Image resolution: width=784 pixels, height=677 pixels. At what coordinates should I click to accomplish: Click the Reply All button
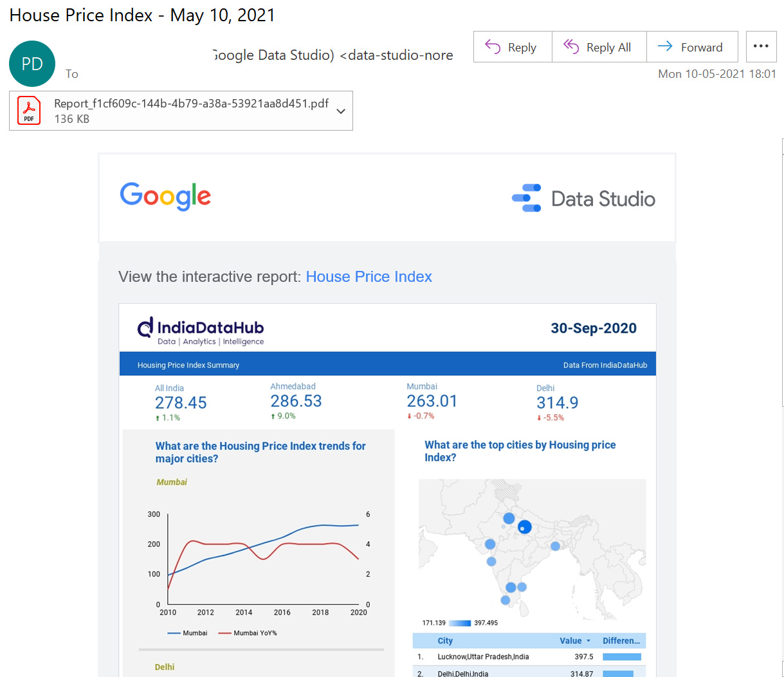point(599,47)
